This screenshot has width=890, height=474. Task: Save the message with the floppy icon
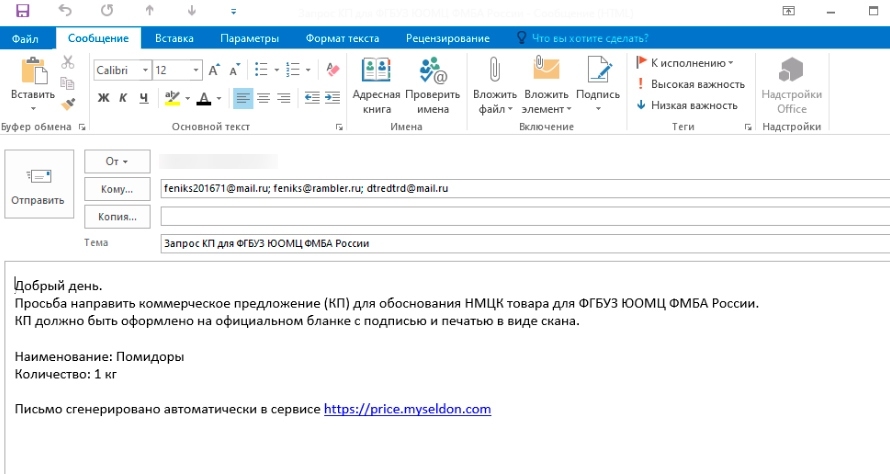pyautogui.click(x=23, y=10)
